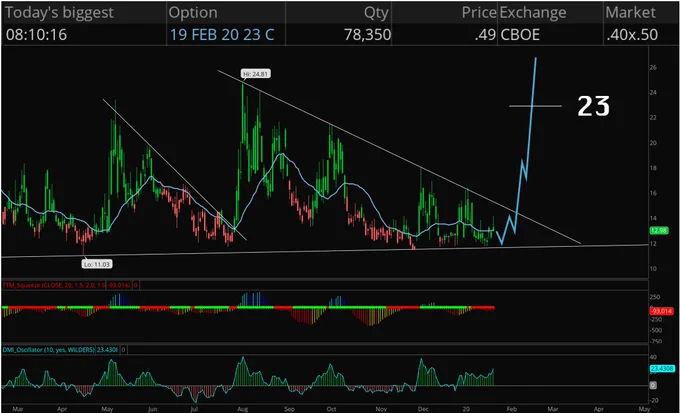680x413 pixels.
Task: Select the .49 price cell
Action: click(484, 35)
